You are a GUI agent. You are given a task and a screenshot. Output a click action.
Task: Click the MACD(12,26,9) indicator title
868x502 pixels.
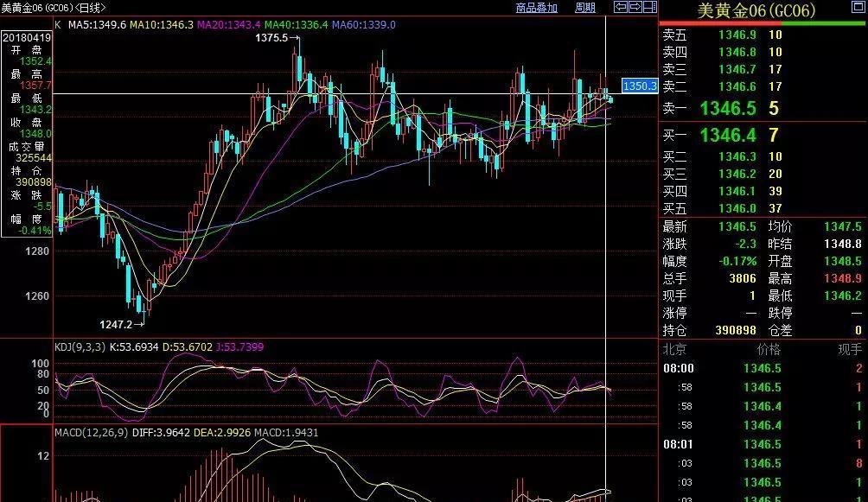coord(92,433)
